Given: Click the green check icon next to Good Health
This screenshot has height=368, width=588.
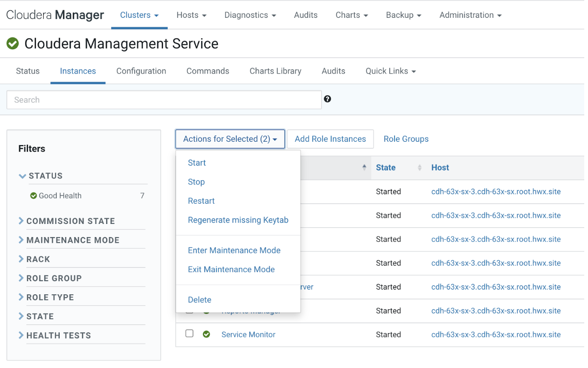Looking at the screenshot, I should pos(33,196).
